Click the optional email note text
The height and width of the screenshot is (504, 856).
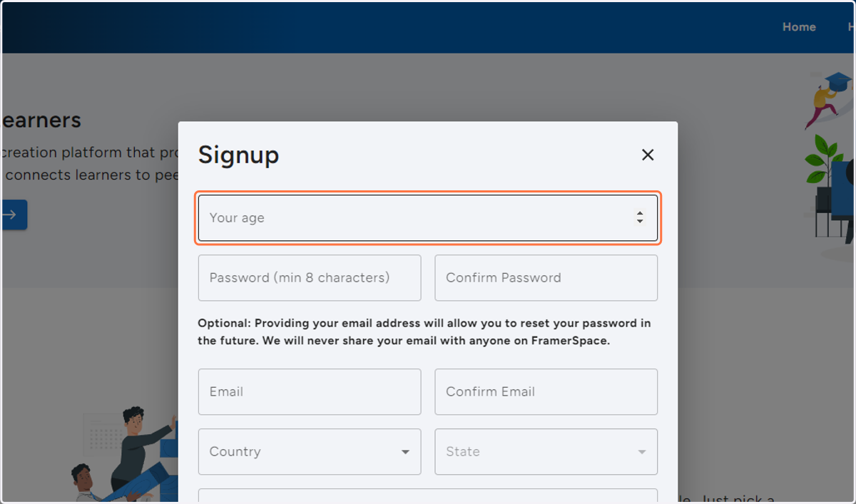(424, 331)
